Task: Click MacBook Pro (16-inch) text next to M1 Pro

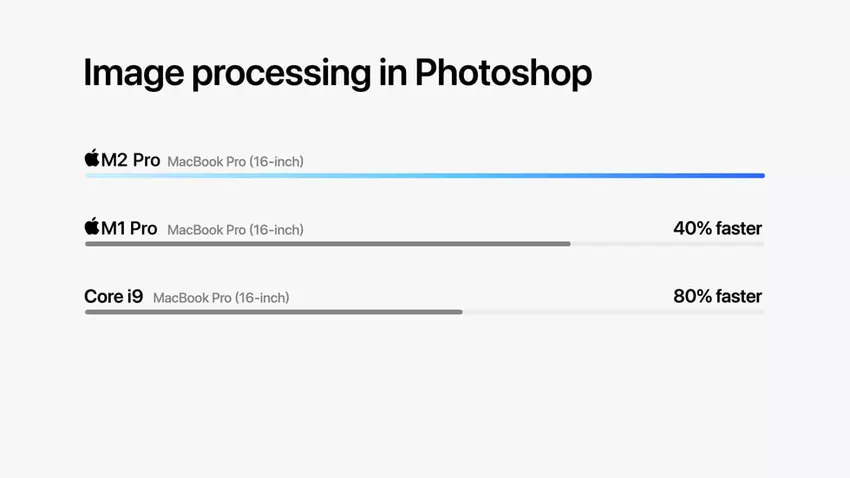Action: 235,230
